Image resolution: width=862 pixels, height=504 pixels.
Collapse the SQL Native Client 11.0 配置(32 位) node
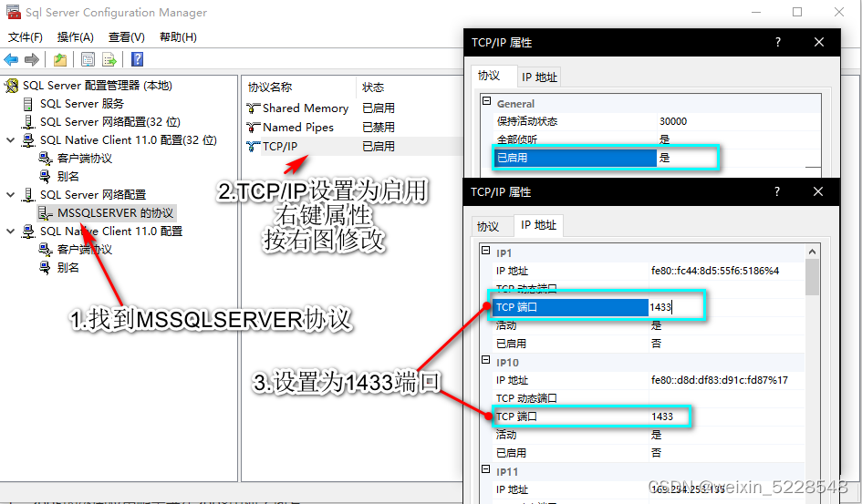point(10,140)
